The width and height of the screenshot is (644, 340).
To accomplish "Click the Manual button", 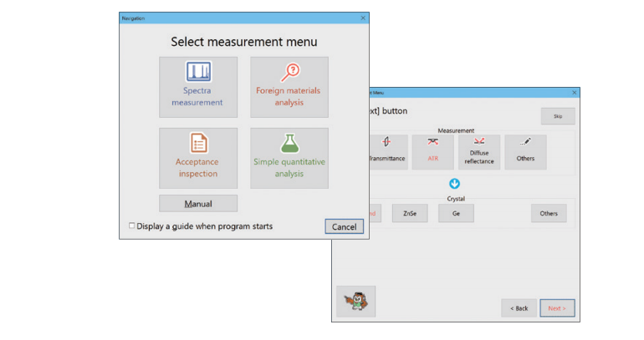I will [x=198, y=204].
